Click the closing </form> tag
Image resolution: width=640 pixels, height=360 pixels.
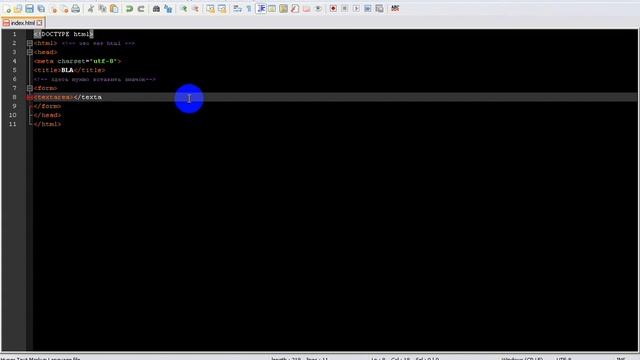pyautogui.click(x=47, y=106)
